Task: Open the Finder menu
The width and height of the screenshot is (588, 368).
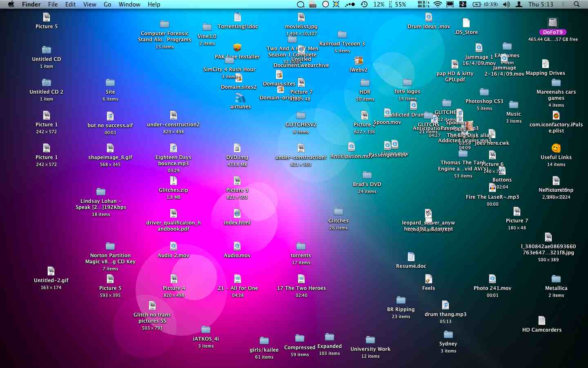Action: pyautogui.click(x=31, y=4)
